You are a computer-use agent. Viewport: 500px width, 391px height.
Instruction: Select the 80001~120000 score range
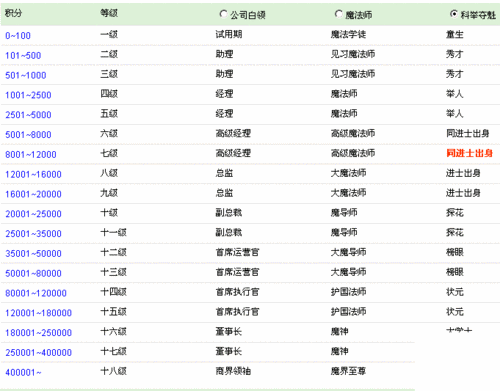(36, 293)
